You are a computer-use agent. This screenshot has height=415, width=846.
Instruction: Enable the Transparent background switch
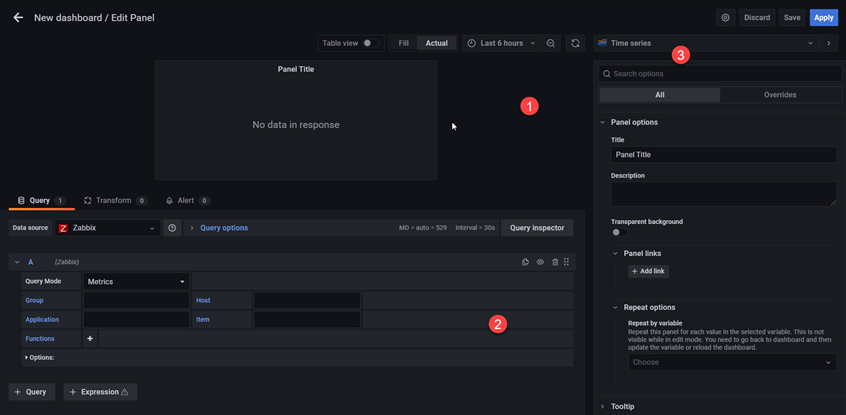618,232
